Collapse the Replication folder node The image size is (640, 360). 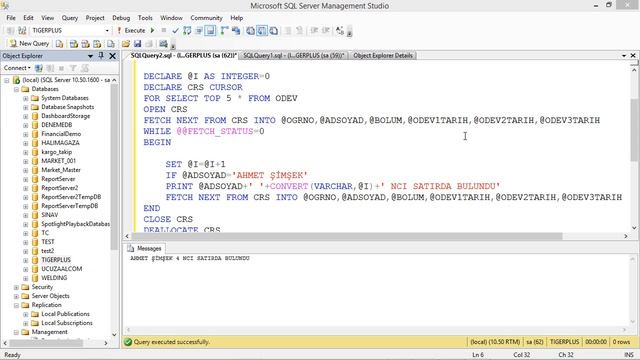pos(16,305)
